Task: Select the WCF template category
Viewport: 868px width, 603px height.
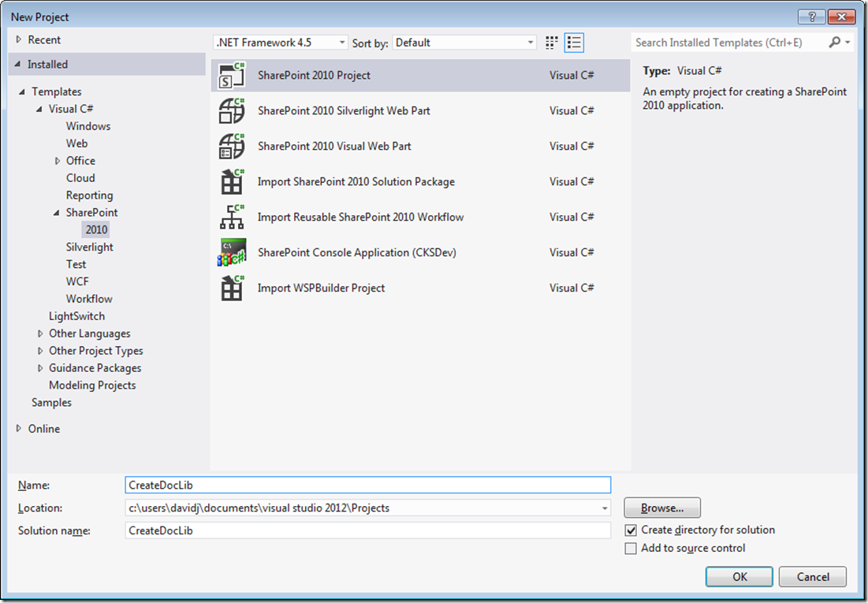Action: tap(77, 282)
